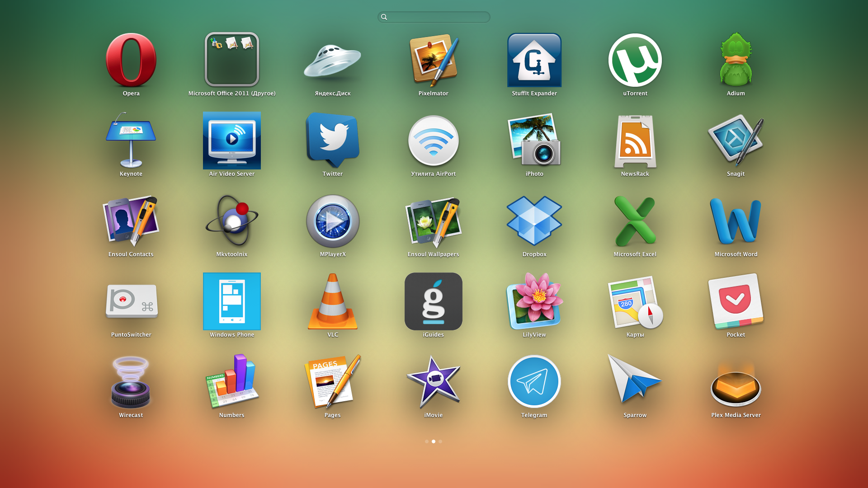The height and width of the screenshot is (488, 868).
Task: Launch Keynote presentation app
Action: [x=131, y=145]
